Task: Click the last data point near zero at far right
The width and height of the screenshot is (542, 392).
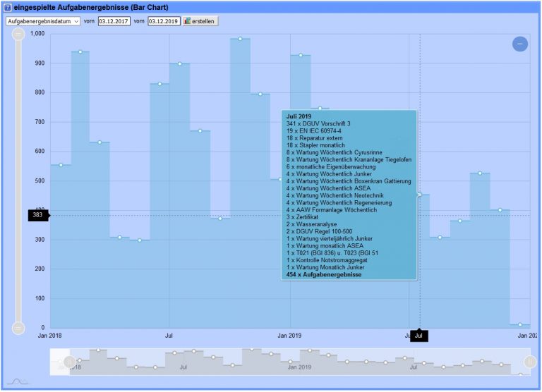Action: (520, 325)
